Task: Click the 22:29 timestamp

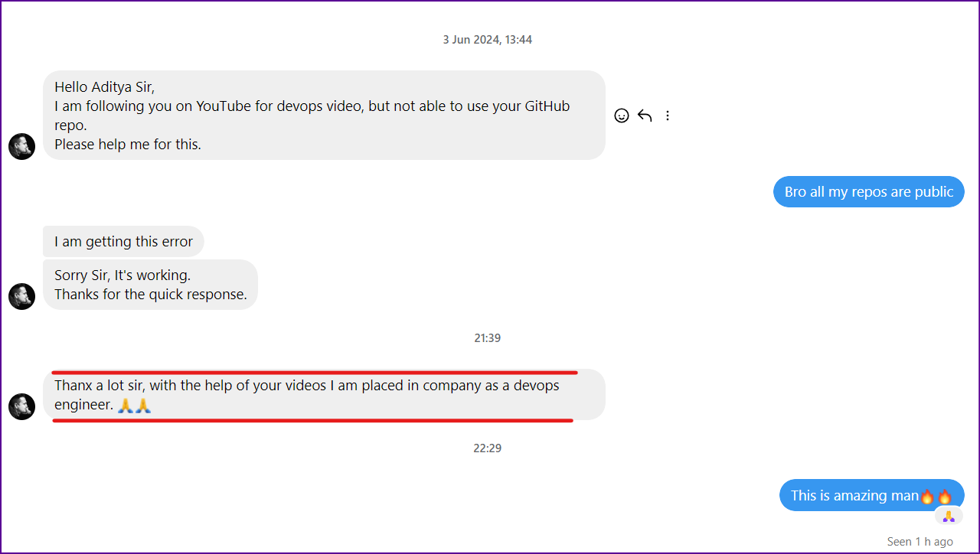Action: point(487,448)
